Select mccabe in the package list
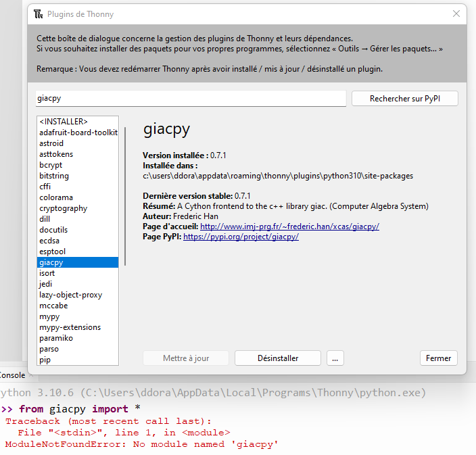Screen dimensions: 476x455 [77, 306]
